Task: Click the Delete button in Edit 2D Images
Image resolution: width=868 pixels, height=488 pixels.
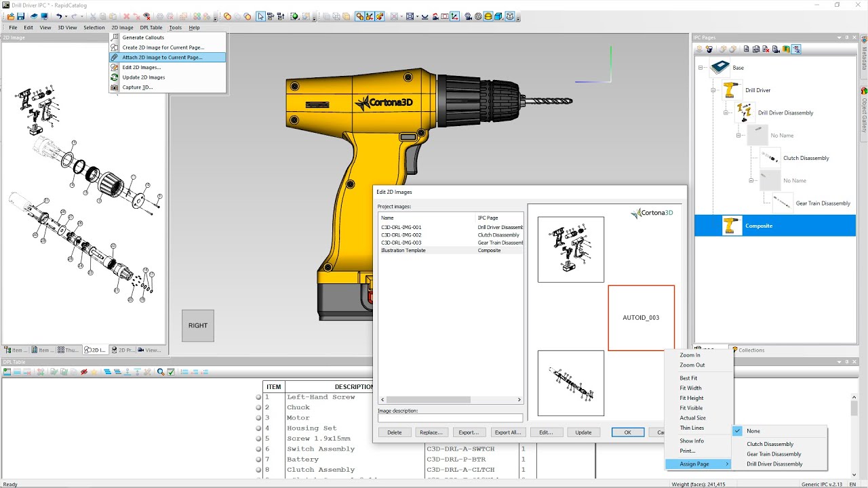Action: (394, 432)
